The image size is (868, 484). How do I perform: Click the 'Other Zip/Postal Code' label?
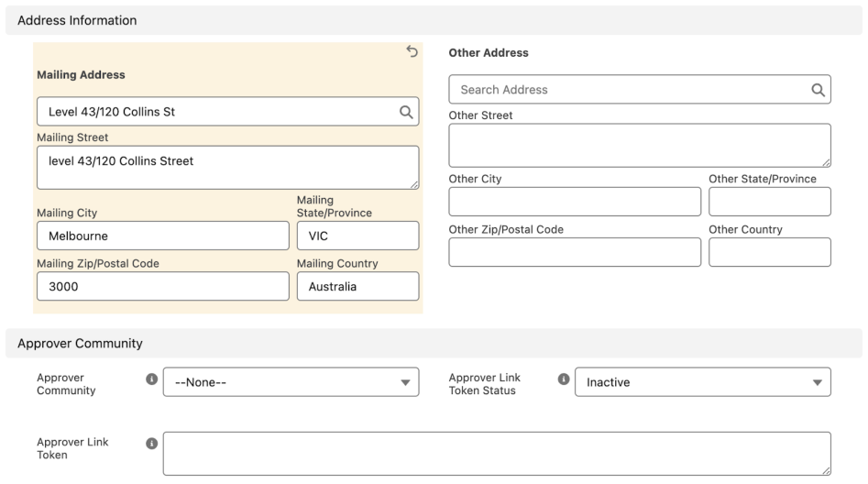(x=506, y=230)
